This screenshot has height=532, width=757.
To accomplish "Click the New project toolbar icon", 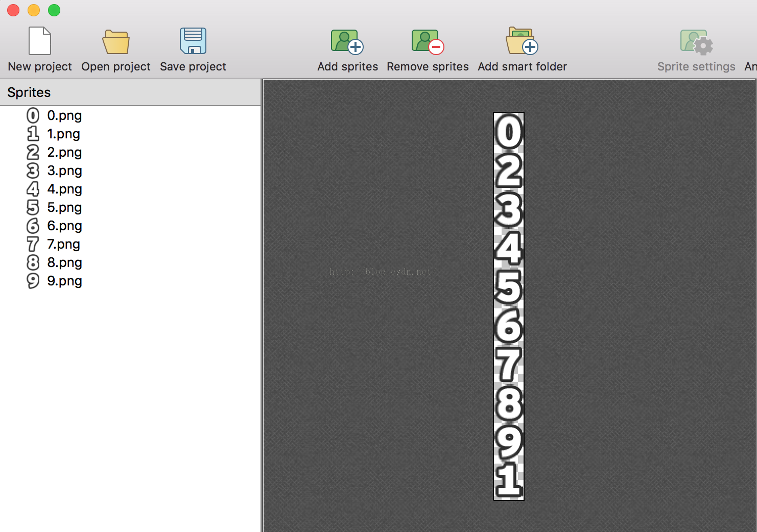I will (40, 41).
